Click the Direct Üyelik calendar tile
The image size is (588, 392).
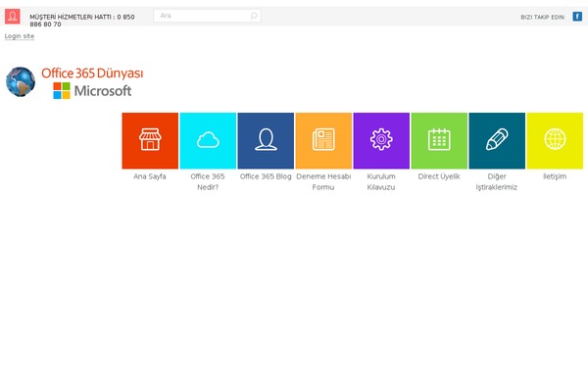[439, 141]
